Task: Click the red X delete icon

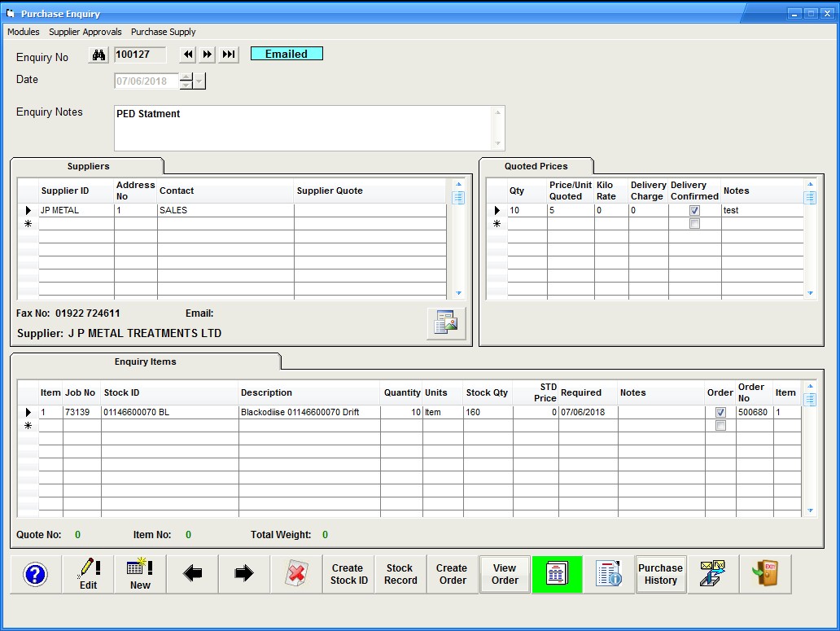Action: pos(296,574)
